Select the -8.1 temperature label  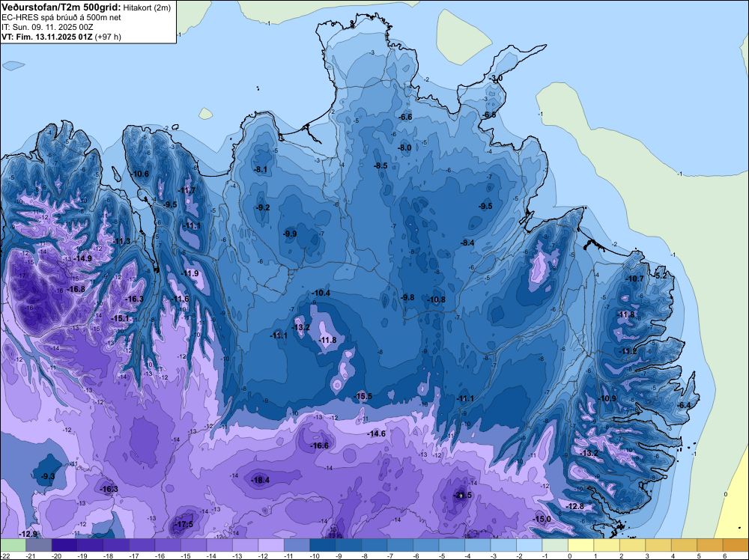click(x=261, y=169)
